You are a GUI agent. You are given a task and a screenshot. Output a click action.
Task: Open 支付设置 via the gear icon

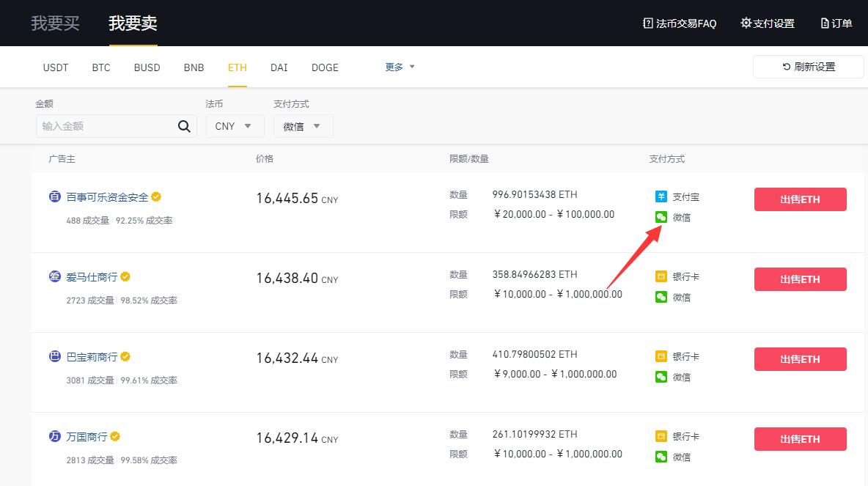click(x=767, y=23)
